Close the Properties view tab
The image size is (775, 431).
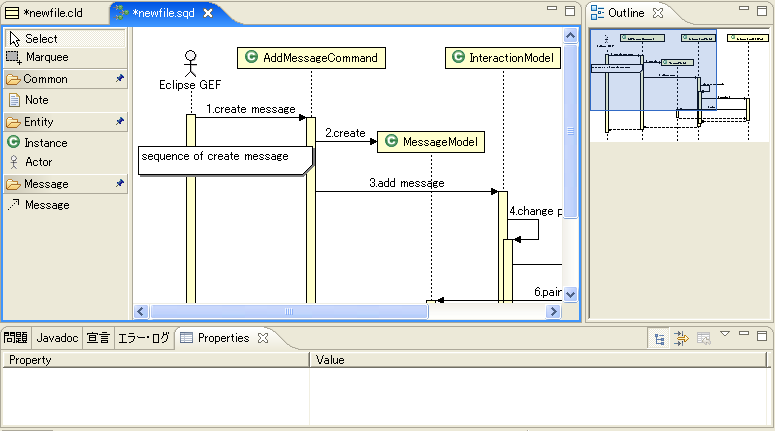pos(263,338)
